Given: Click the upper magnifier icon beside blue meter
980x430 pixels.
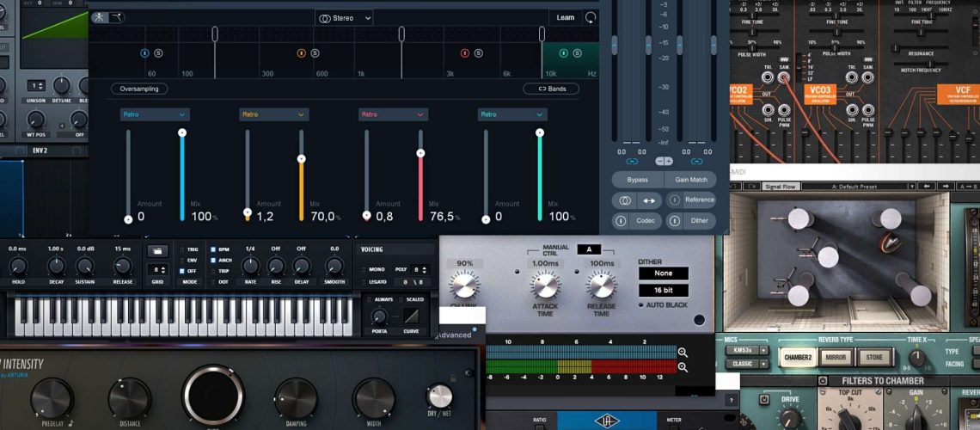Looking at the screenshot, I should 683,353.
